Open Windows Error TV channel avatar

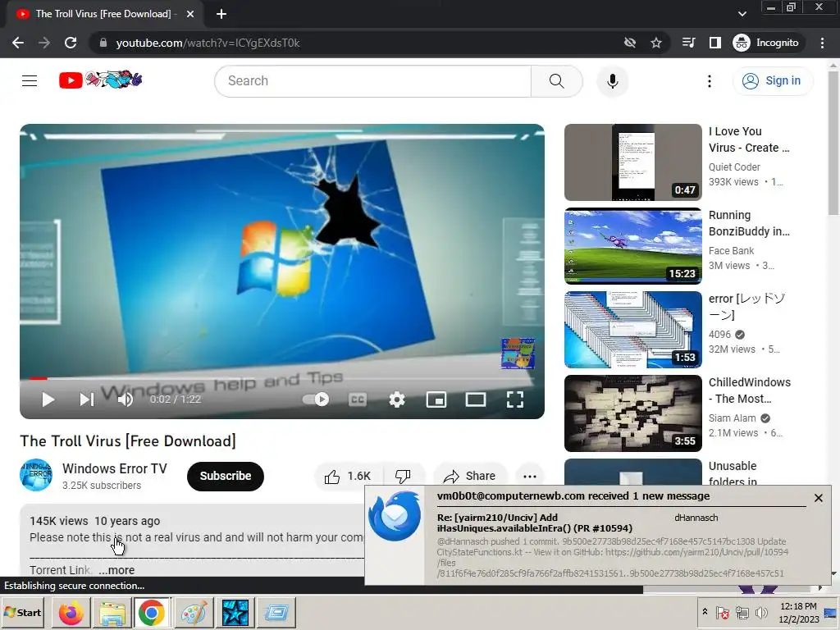click(x=36, y=475)
